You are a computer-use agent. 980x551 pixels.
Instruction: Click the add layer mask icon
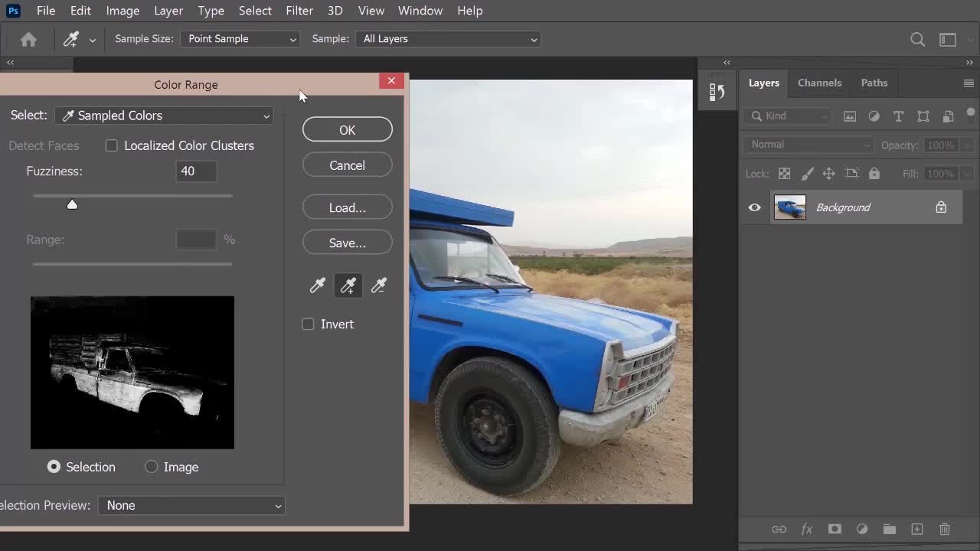coord(835,529)
